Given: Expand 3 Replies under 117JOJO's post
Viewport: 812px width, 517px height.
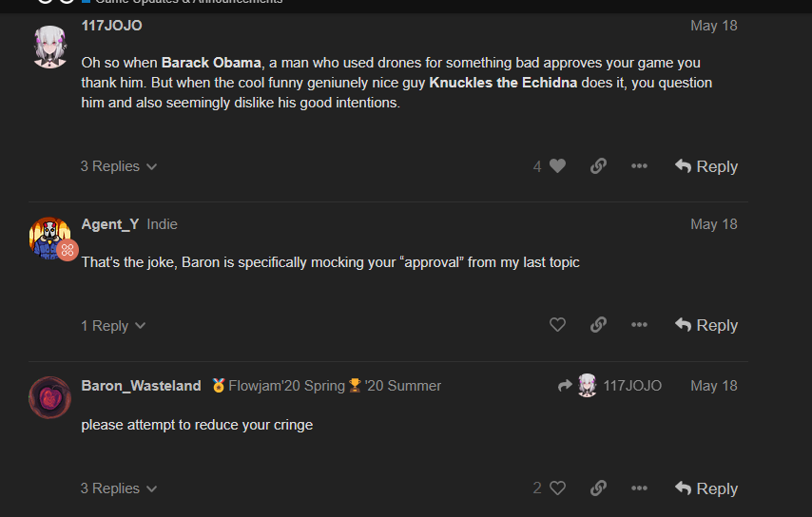Looking at the screenshot, I should (118, 166).
